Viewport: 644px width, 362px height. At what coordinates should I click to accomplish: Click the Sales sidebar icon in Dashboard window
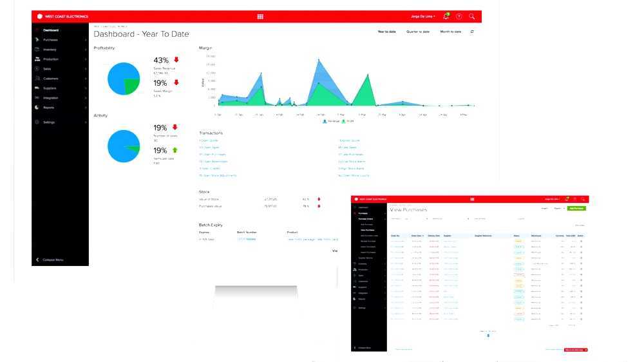coord(37,69)
